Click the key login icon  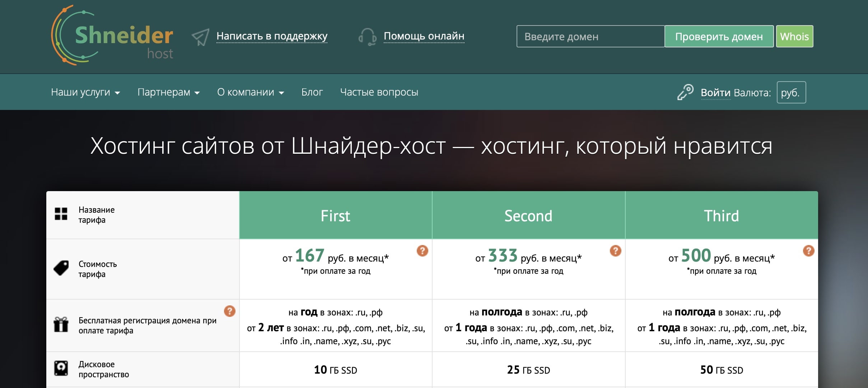[685, 92]
